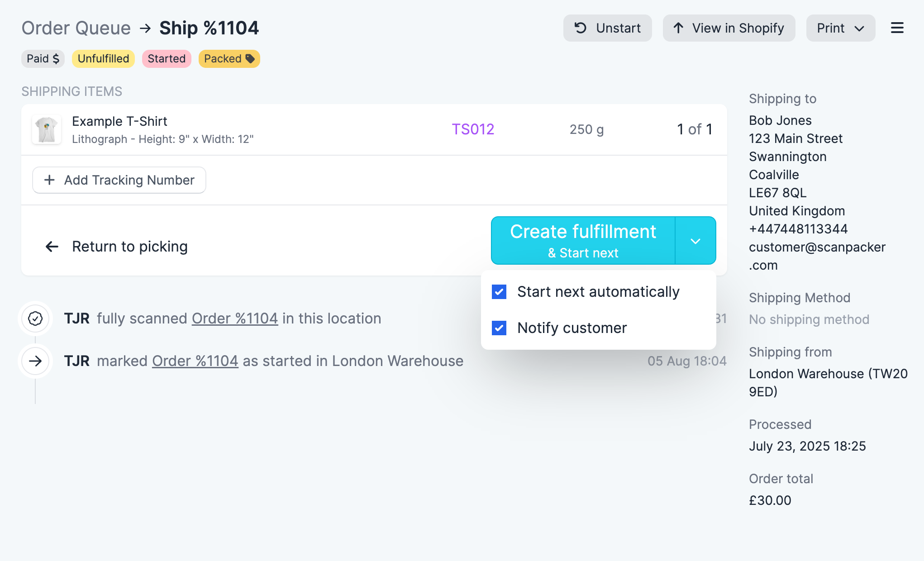Viewport: 924px width, 561px height.
Task: Click the started arrow timeline icon
Action: (x=35, y=361)
